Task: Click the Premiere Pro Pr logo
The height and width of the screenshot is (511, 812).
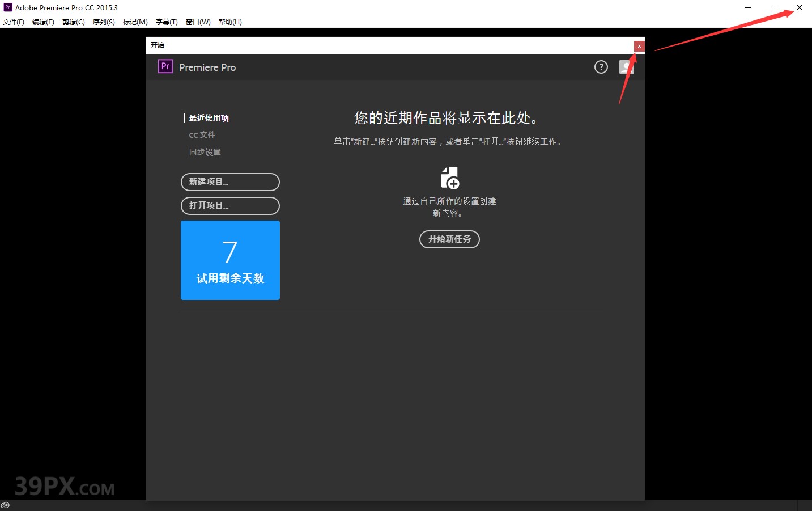Action: (165, 67)
